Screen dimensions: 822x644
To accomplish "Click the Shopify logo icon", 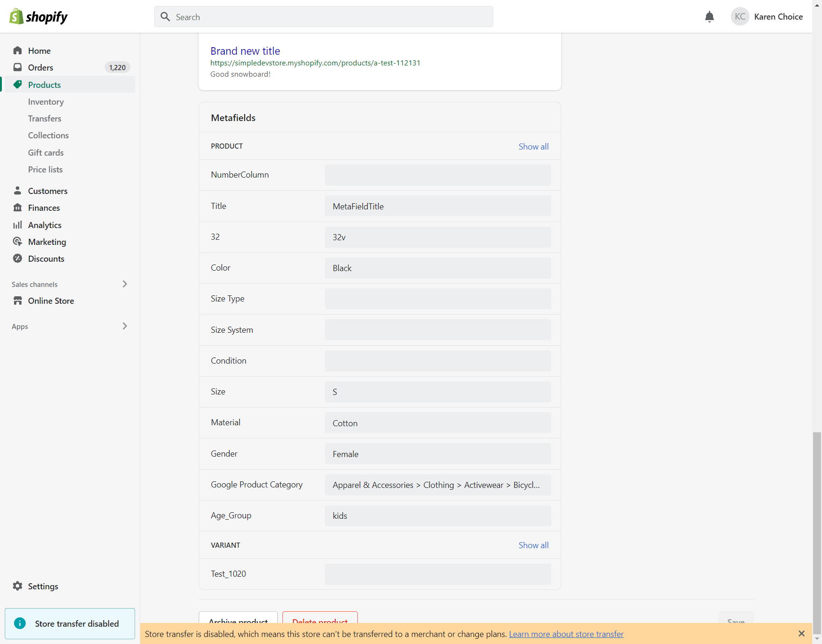I will point(16,16).
